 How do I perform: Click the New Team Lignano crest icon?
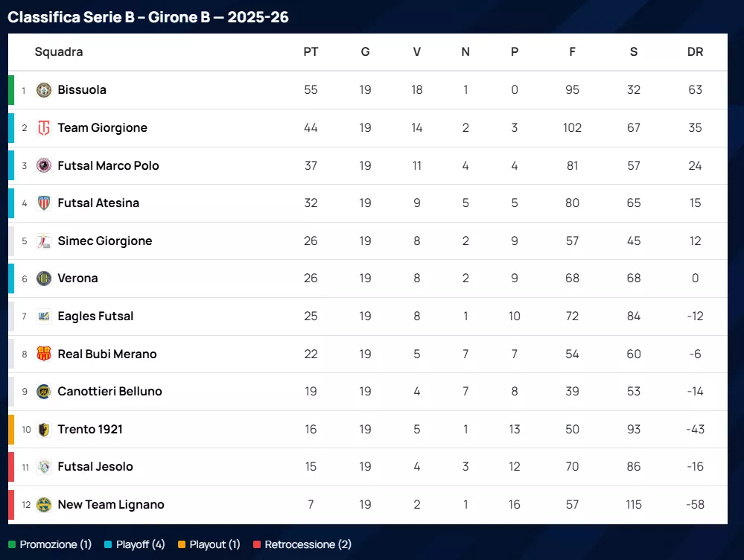[x=44, y=504]
